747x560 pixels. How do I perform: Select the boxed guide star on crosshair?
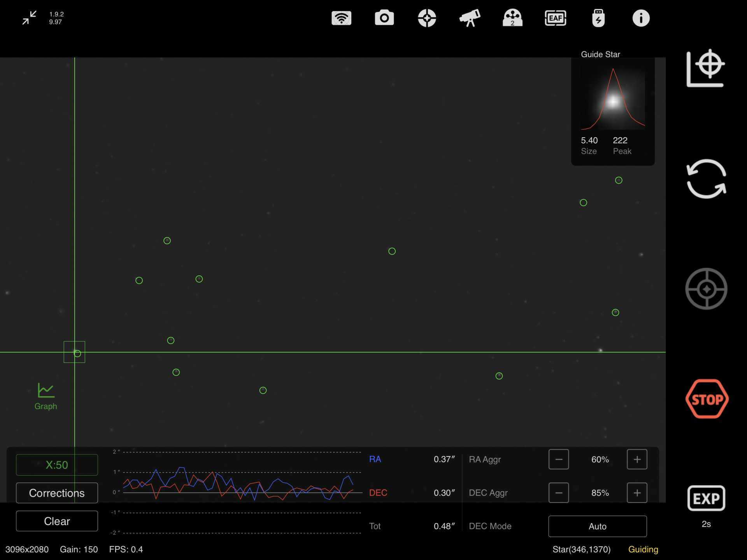[74, 352]
